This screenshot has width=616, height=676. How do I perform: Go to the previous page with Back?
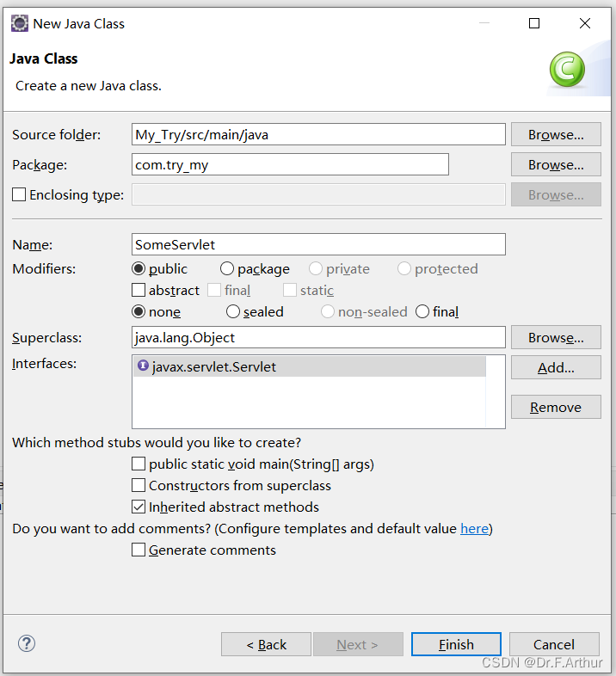tap(266, 644)
